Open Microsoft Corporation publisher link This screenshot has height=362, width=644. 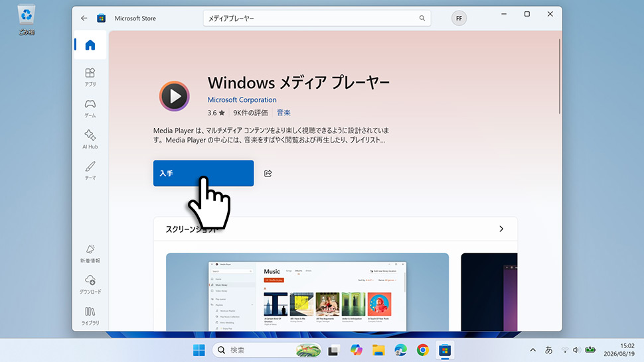(x=242, y=99)
